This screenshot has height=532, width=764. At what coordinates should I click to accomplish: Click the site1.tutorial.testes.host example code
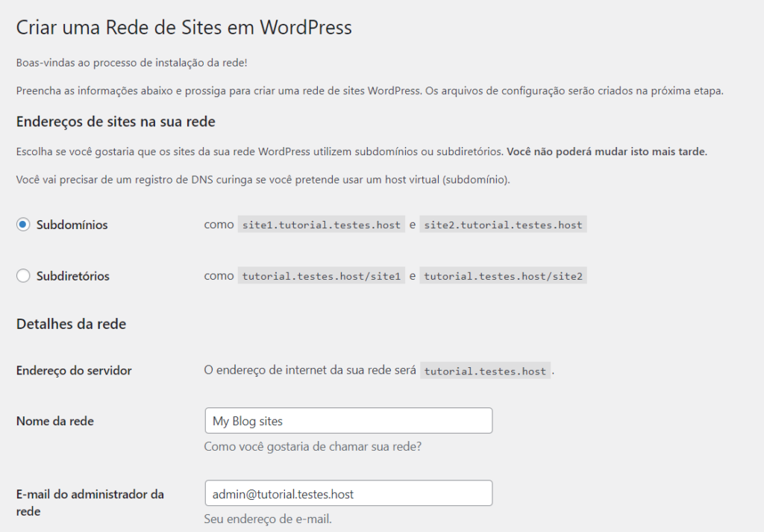[x=321, y=225]
